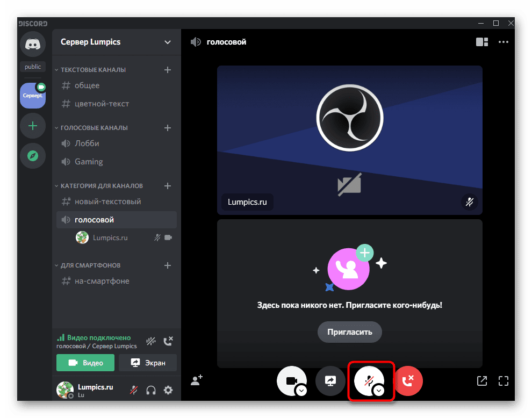This screenshot has height=418, width=532.
Task: Pop out call window icon
Action: (482, 381)
